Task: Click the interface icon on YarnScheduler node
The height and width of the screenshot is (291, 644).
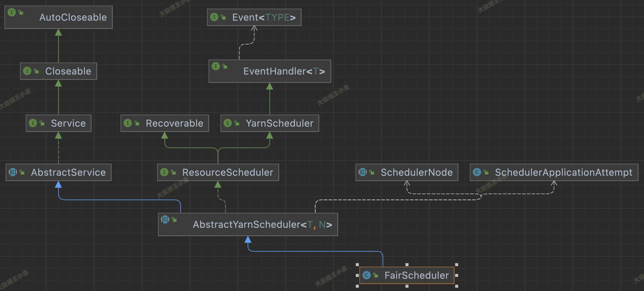Action: 228,123
